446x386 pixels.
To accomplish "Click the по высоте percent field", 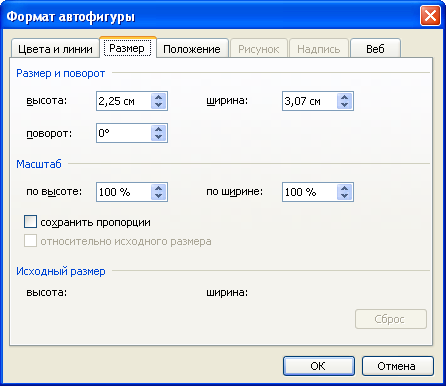I will [124, 192].
